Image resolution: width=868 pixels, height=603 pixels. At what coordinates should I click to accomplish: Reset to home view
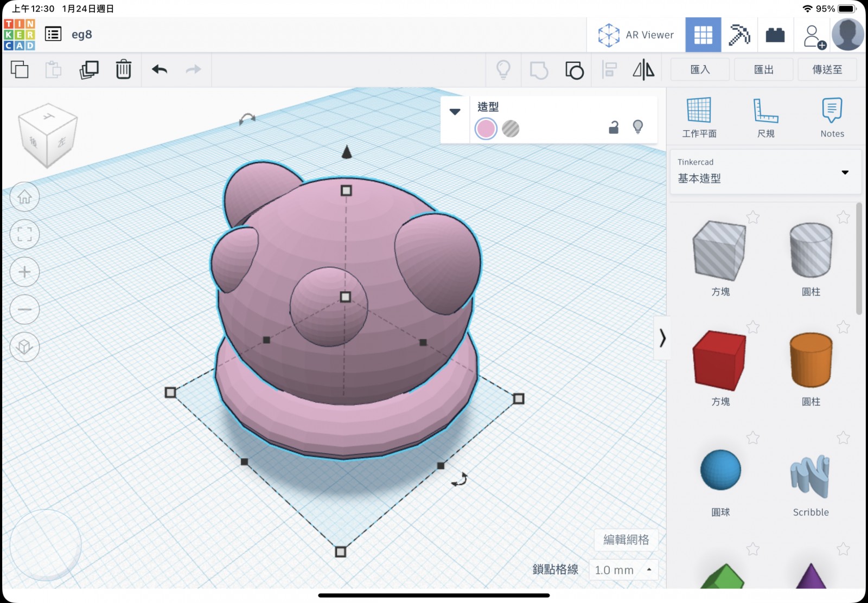(x=25, y=197)
